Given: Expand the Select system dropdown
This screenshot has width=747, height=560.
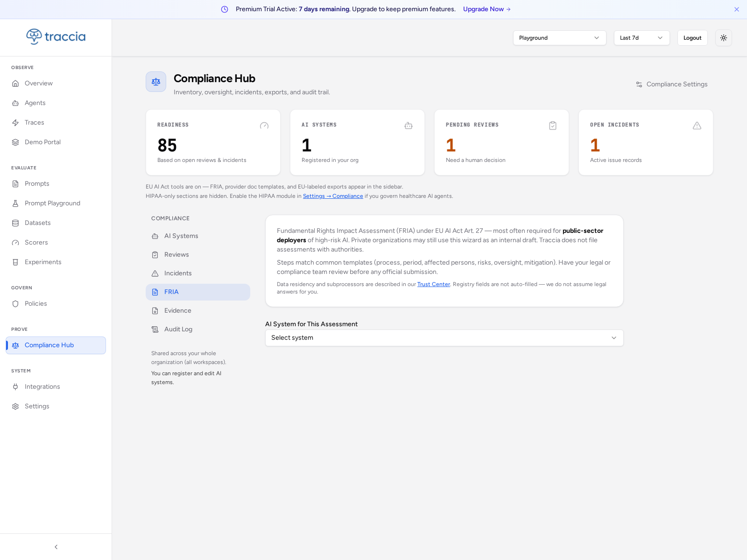Looking at the screenshot, I should [x=444, y=338].
